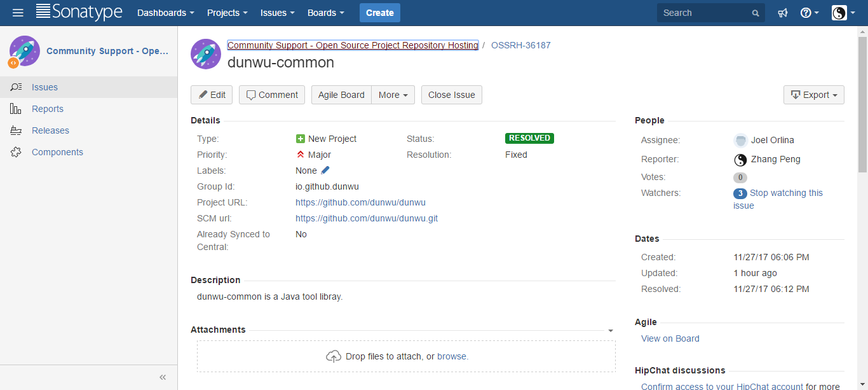
Task: Click the Sonatype logo
Action: coord(79,13)
